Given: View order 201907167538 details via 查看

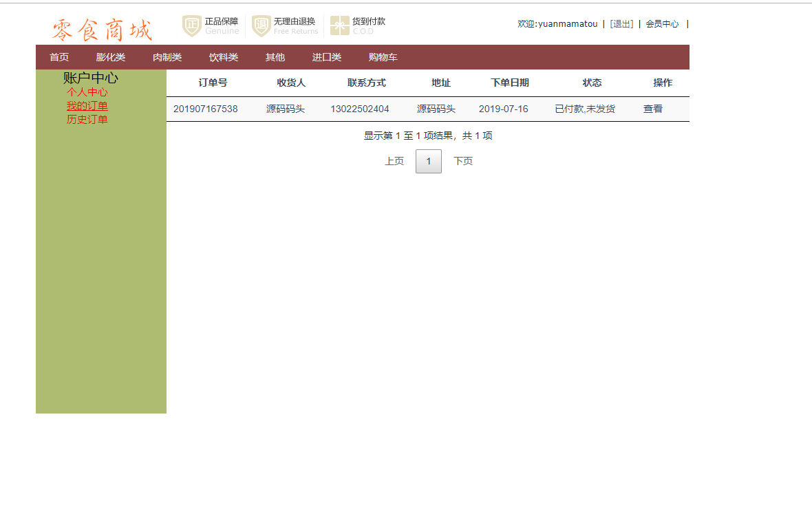Looking at the screenshot, I should [x=652, y=108].
